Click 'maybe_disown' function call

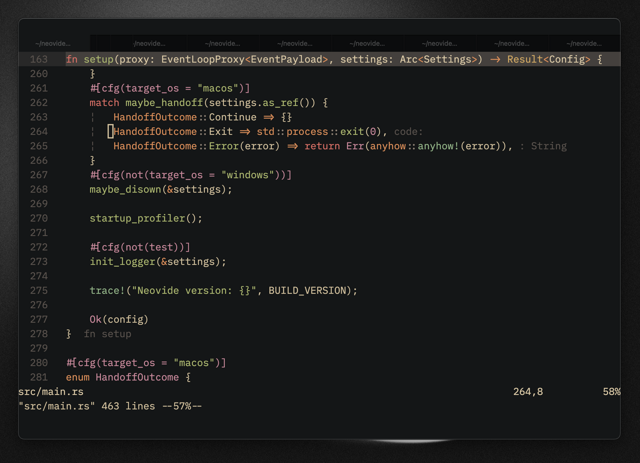tap(125, 189)
